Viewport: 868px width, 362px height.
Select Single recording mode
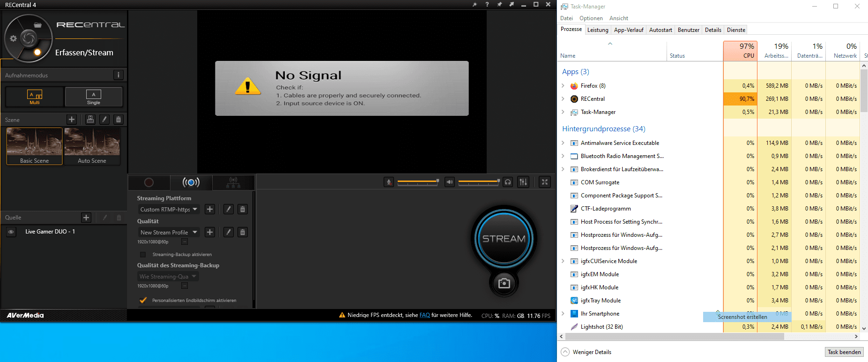click(94, 97)
